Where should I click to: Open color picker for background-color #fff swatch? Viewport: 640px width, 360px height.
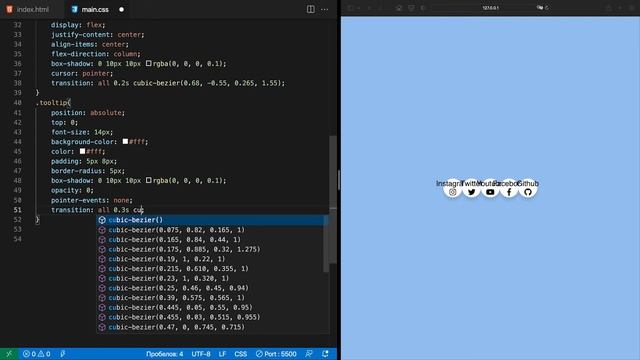tap(125, 141)
